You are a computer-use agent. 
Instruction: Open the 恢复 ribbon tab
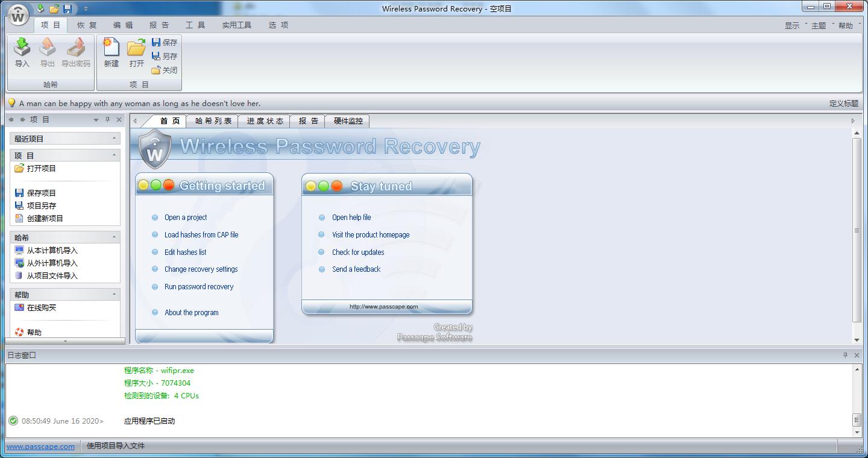point(87,25)
